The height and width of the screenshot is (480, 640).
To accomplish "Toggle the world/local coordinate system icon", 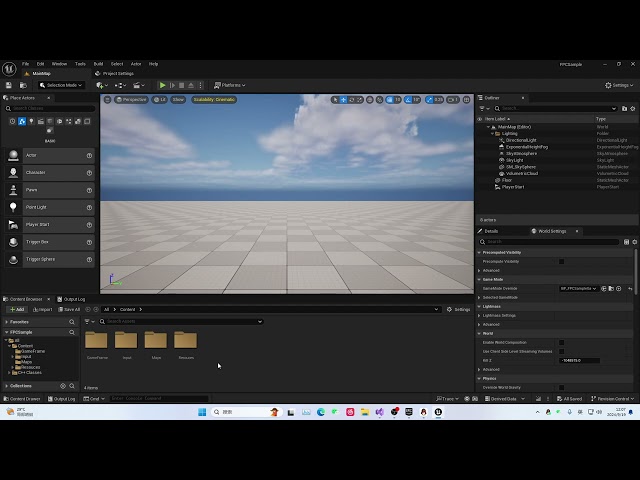I will (370, 100).
